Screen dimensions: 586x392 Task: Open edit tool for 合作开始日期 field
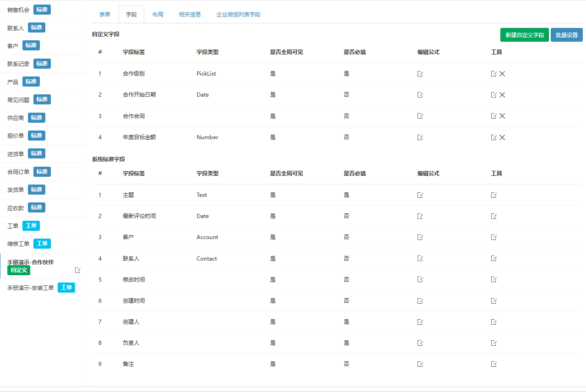[494, 95]
